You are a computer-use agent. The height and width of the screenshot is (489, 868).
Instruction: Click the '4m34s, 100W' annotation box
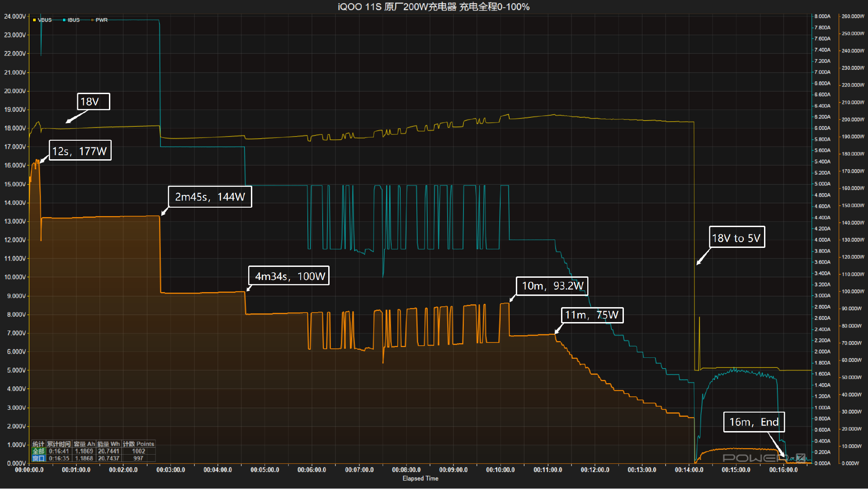click(x=289, y=276)
